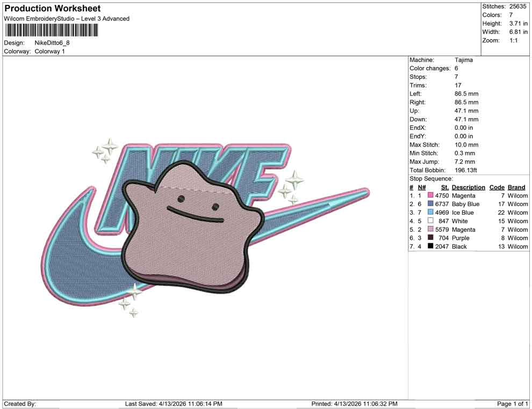
Task: Click the Production Worksheet title
Action: (52, 8)
